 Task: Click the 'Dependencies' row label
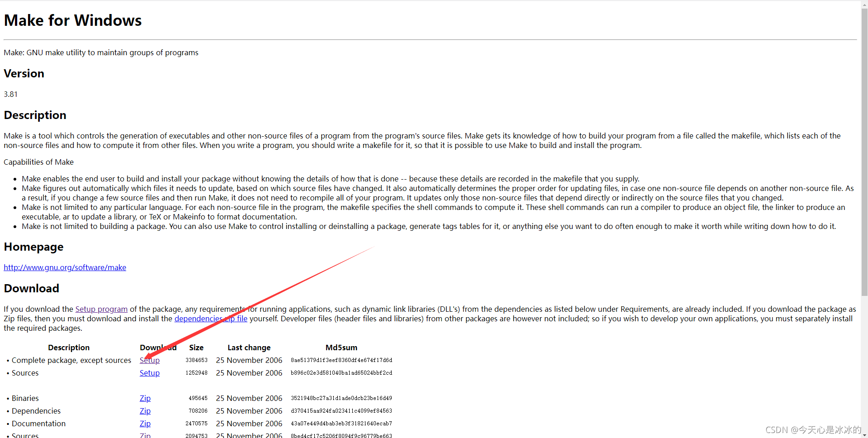36,411
